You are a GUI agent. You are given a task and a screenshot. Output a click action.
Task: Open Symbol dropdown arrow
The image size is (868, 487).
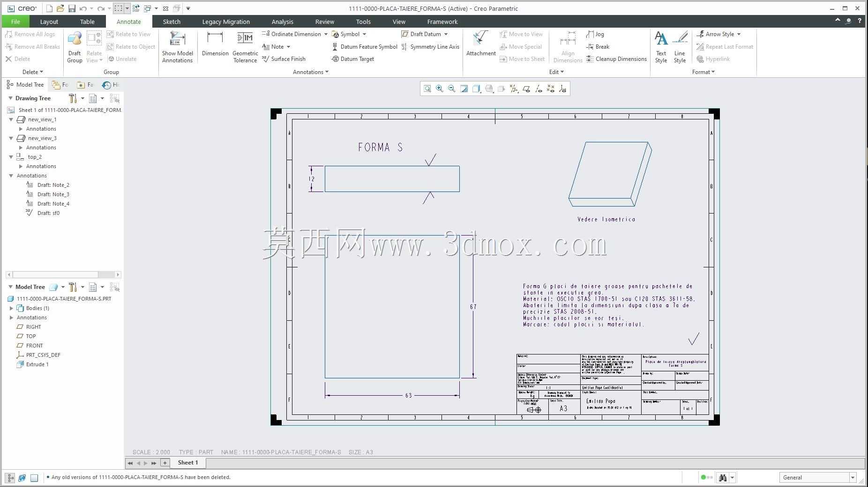pos(364,34)
